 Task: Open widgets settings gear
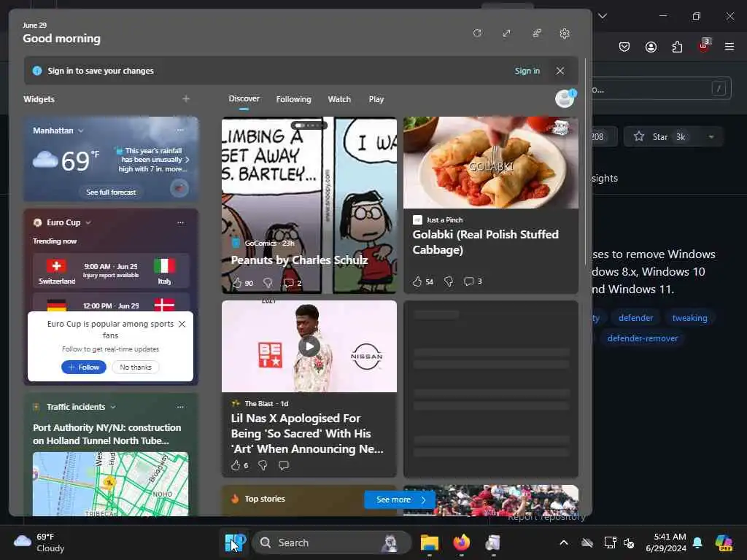(x=565, y=34)
